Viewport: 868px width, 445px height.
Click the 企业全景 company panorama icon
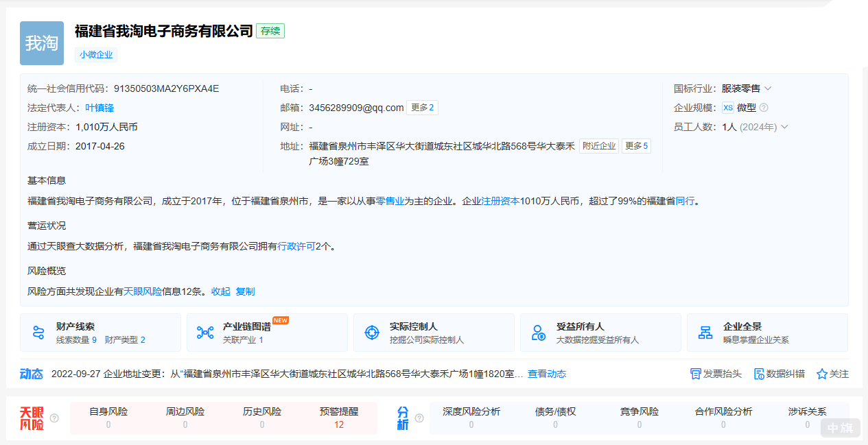point(706,332)
